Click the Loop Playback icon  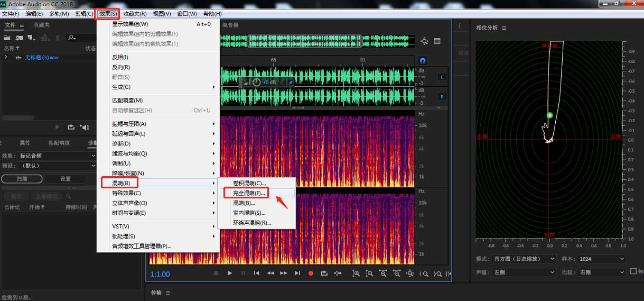tap(324, 273)
